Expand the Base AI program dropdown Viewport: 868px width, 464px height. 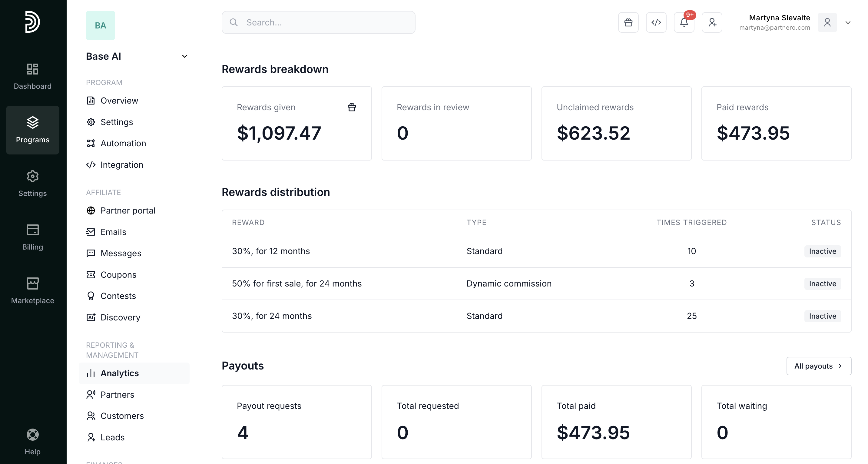coord(184,56)
